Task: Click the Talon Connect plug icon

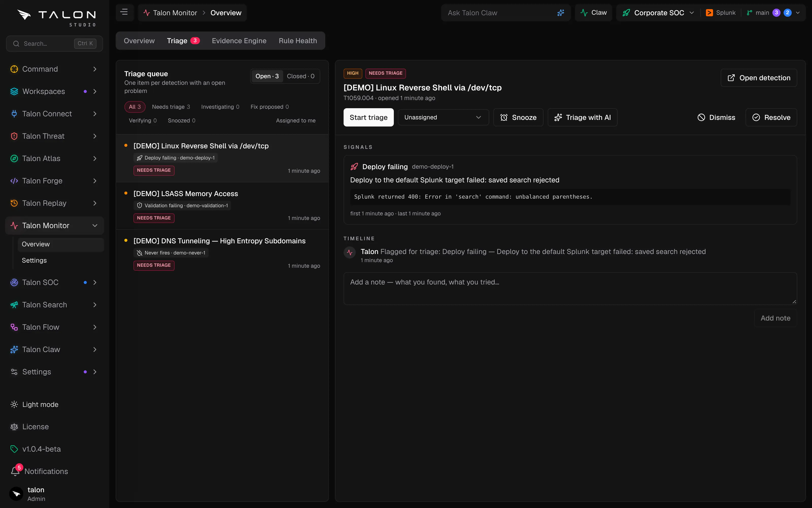Action: click(14, 114)
